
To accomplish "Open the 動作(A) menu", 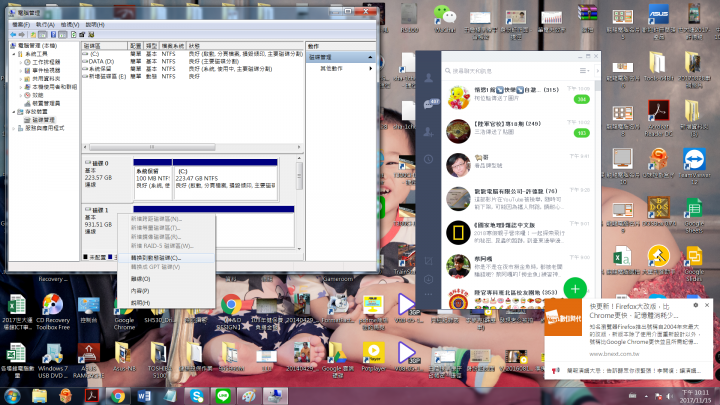I will point(45,24).
